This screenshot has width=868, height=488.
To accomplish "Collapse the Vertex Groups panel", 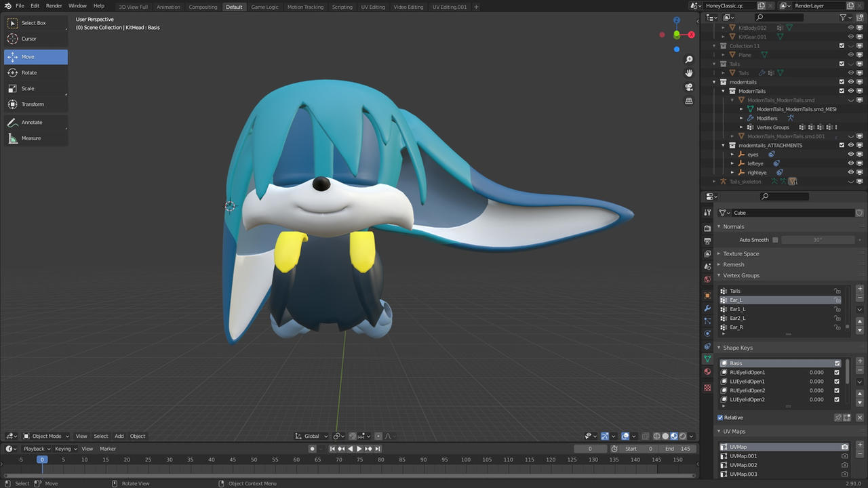I will [739, 275].
